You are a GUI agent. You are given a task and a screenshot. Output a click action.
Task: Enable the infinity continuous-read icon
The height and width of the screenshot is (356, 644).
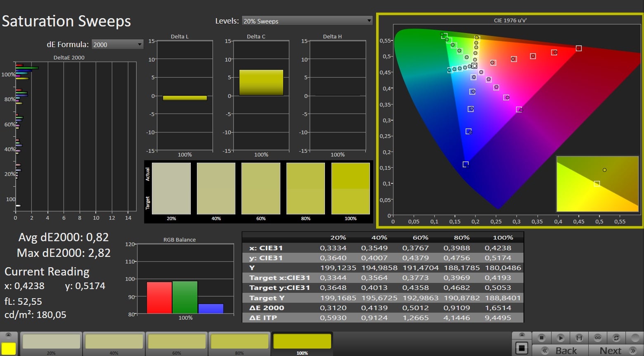point(597,338)
